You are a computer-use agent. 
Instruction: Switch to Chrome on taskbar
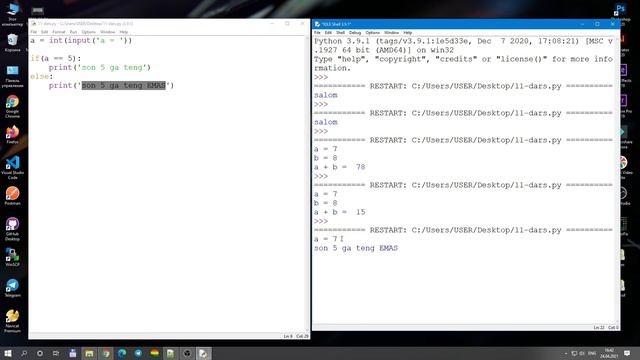(x=106, y=353)
